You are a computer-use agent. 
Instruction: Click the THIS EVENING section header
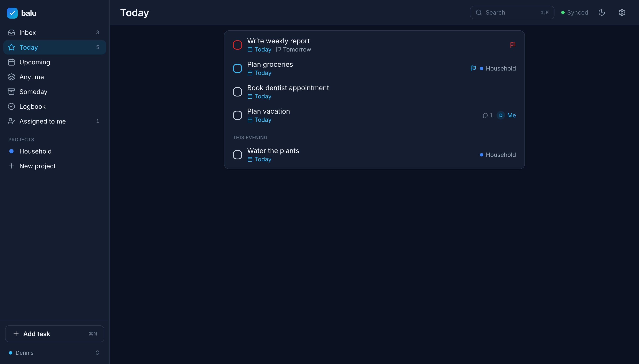pos(250,137)
